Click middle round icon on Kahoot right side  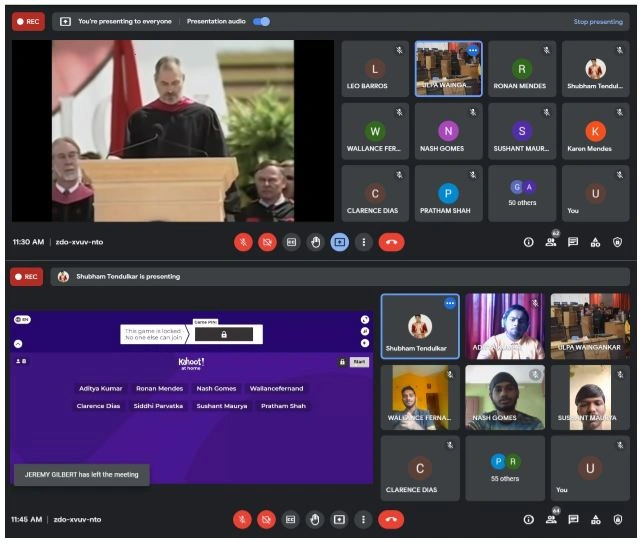[x=365, y=332]
